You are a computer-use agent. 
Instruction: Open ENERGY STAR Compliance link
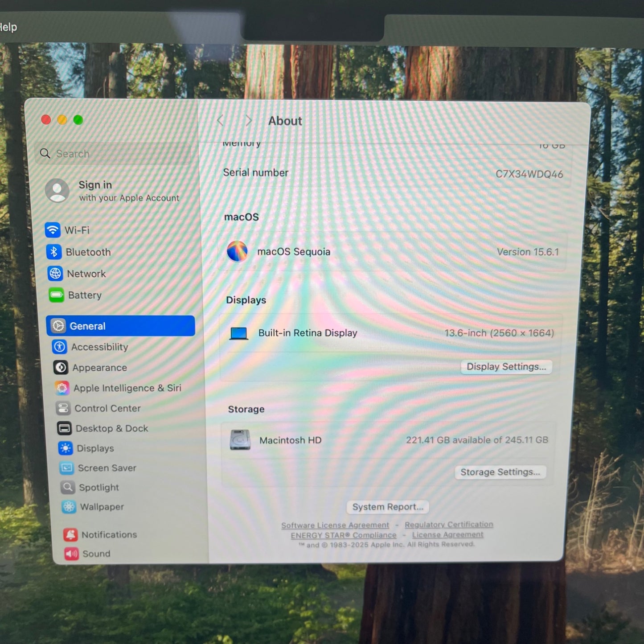343,535
